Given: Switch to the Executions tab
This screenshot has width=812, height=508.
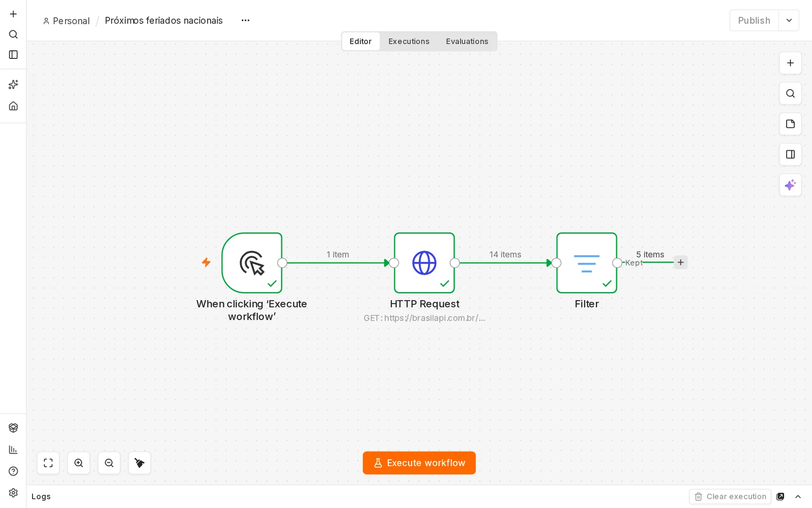Looking at the screenshot, I should 409,41.
